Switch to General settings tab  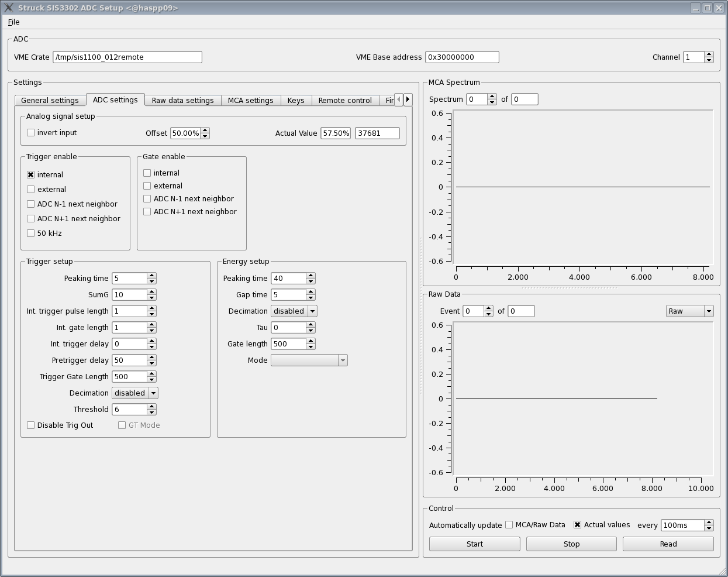point(50,101)
